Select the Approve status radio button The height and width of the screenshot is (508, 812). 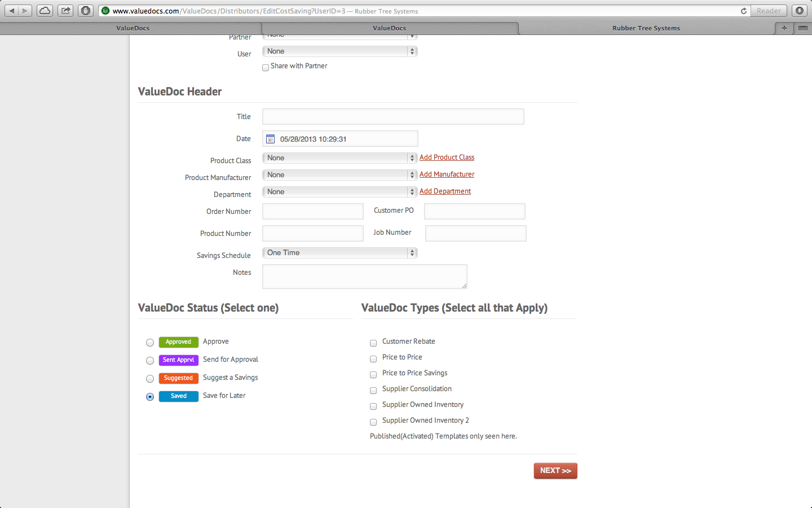point(150,343)
